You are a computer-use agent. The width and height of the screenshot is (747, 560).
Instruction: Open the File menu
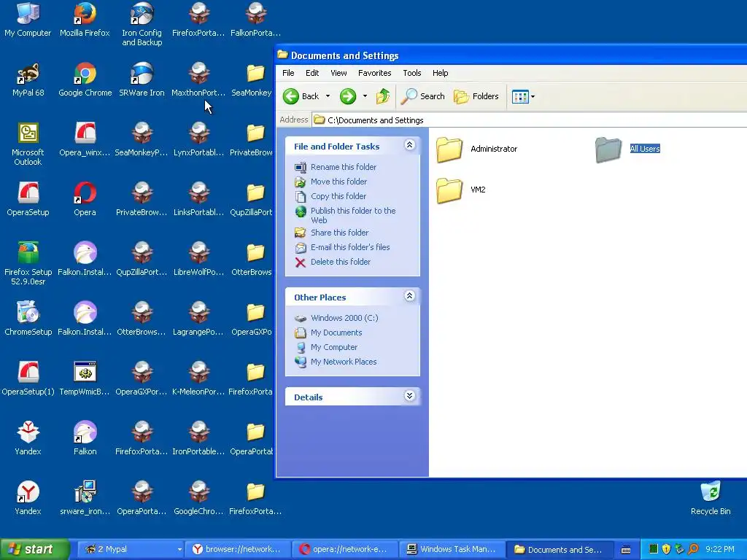click(x=288, y=73)
